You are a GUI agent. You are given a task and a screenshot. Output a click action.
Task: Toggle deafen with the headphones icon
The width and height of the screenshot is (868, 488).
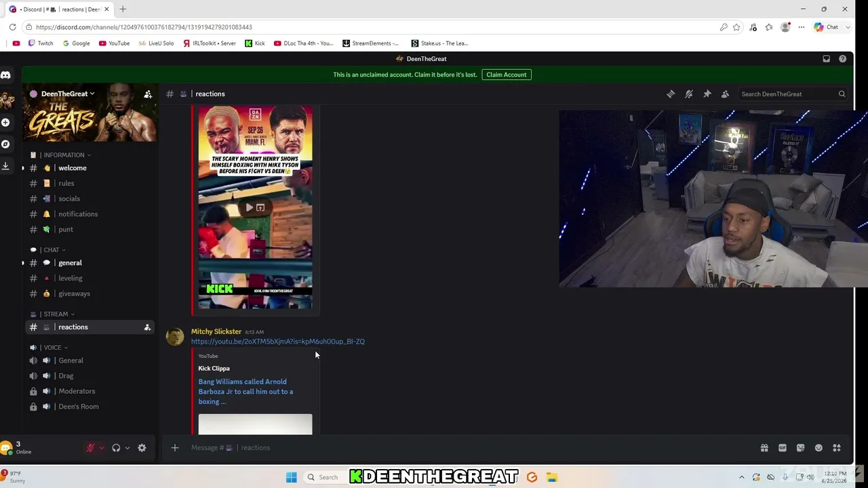[x=116, y=448]
